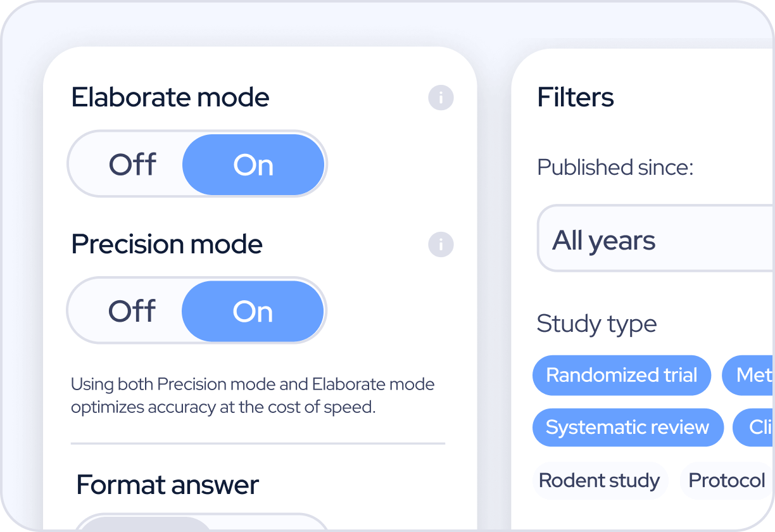This screenshot has height=532, width=775.
Task: Open the All years dropdown
Action: 652,241
